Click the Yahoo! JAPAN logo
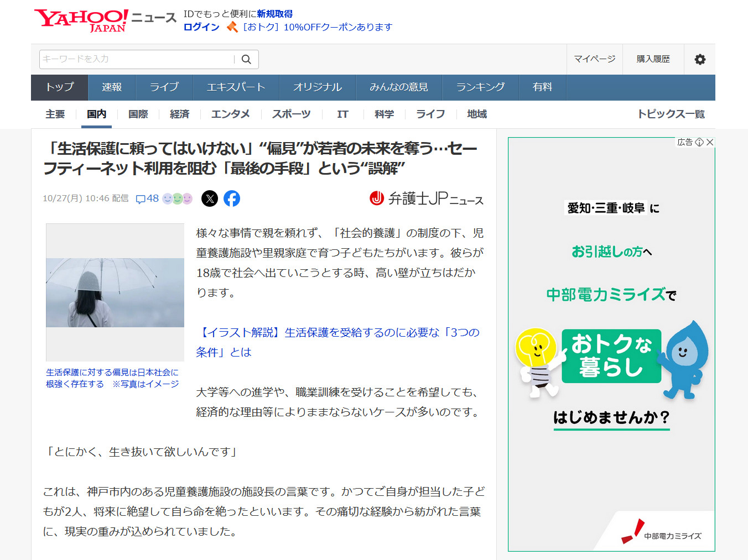The width and height of the screenshot is (748, 560). (x=81, y=20)
